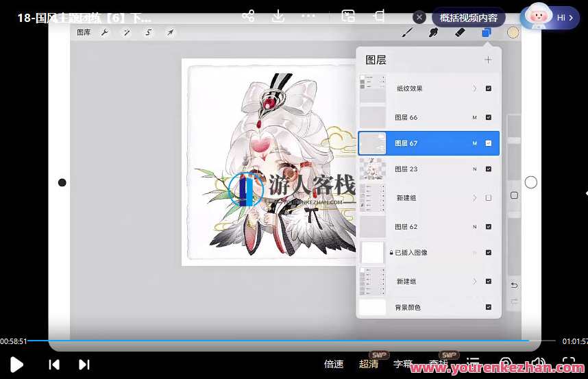The height and width of the screenshot is (379, 588).
Task: Click the 图层 67 thumbnail
Action: [x=372, y=143]
